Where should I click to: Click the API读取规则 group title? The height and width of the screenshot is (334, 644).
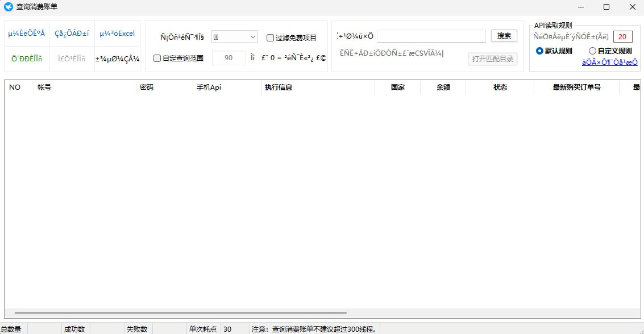click(553, 26)
